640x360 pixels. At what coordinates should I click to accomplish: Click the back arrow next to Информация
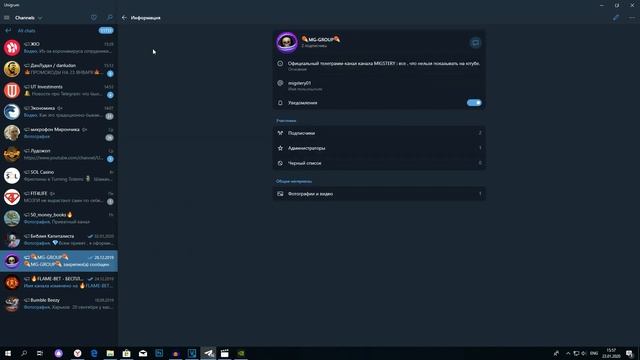click(x=124, y=18)
